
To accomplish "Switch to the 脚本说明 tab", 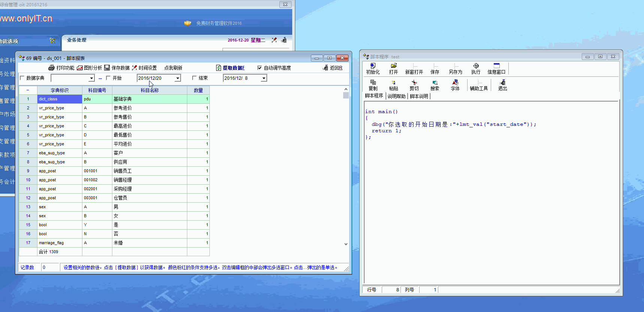I will [419, 96].
